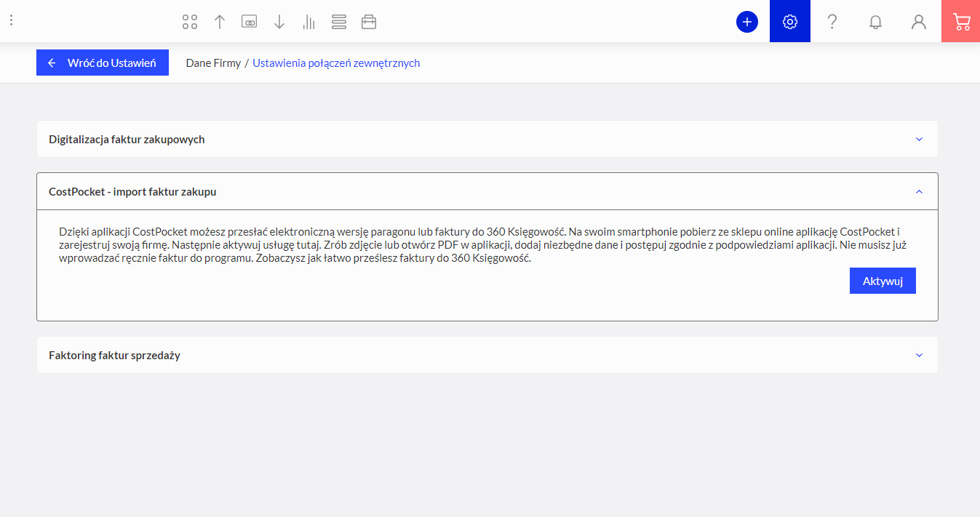Screen dimensions: 980x517
Task: Open the three-dot menu at top left
Action: pos(11,20)
